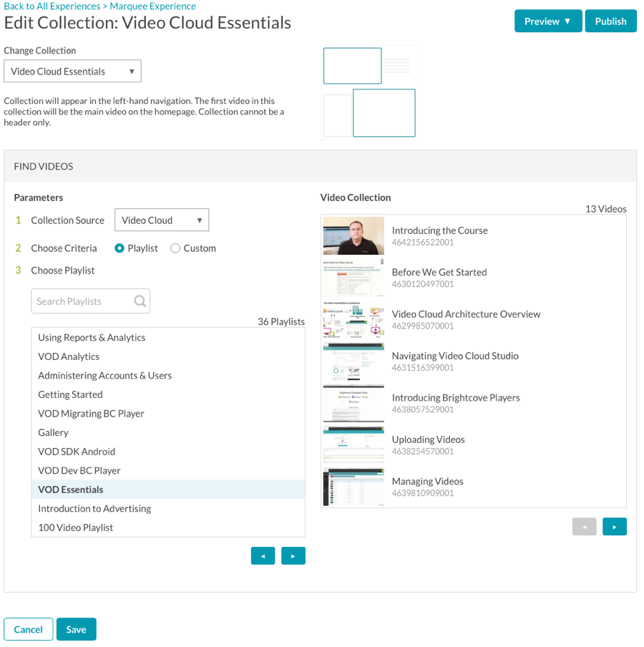Select the VOD Migrating BC Player playlist

tap(168, 414)
